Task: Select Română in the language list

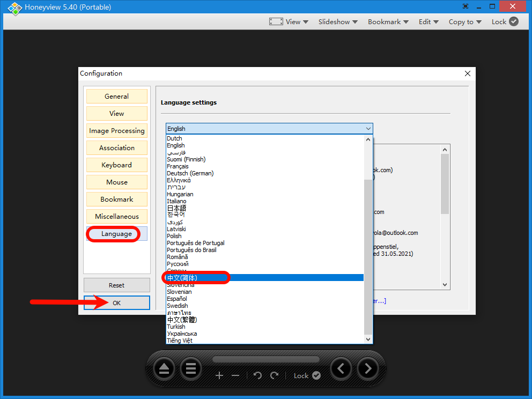Action: [x=264, y=257]
